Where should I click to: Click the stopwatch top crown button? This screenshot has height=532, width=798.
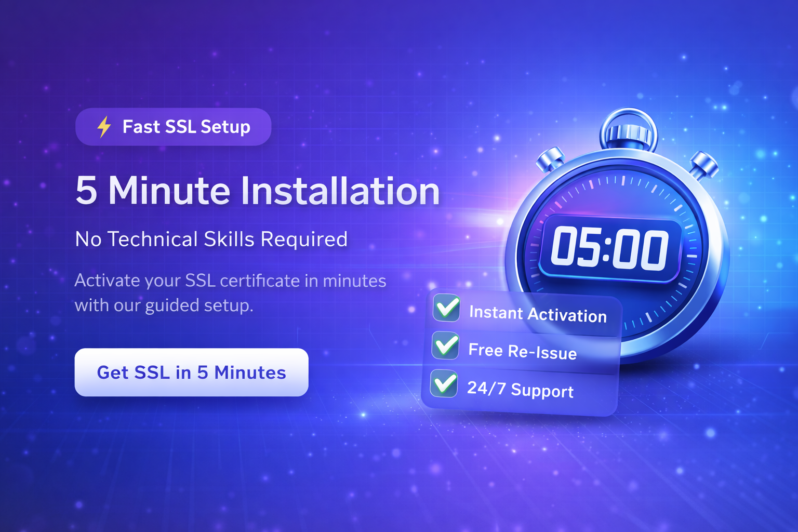click(x=628, y=136)
